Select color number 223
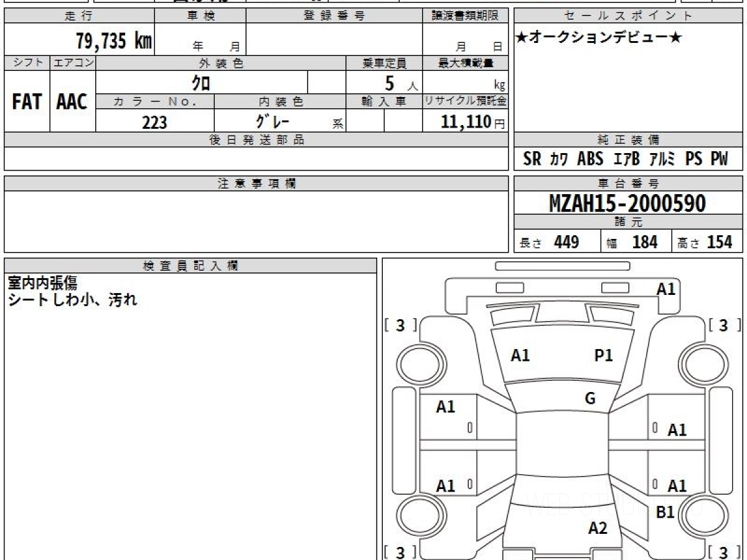 click(x=154, y=123)
